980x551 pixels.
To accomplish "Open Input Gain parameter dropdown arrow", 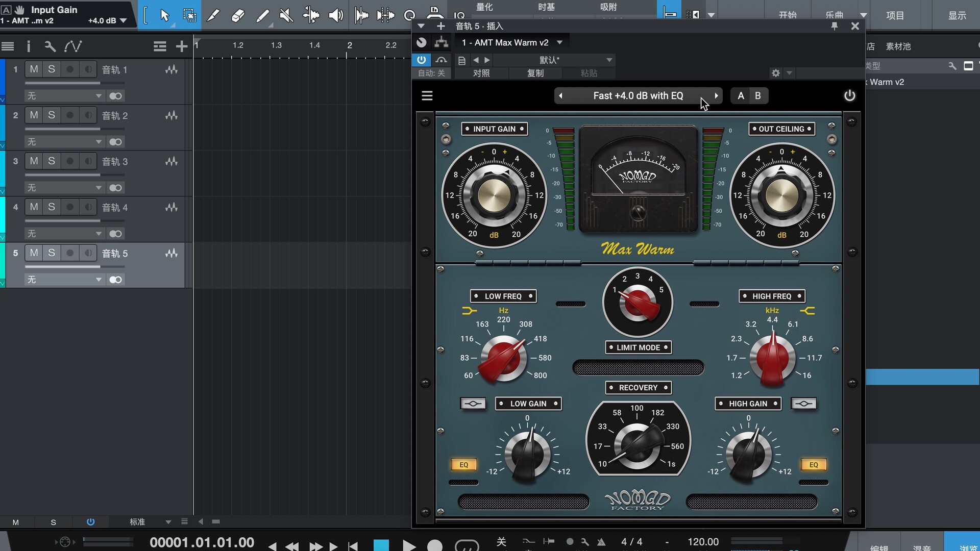I will pyautogui.click(x=123, y=21).
